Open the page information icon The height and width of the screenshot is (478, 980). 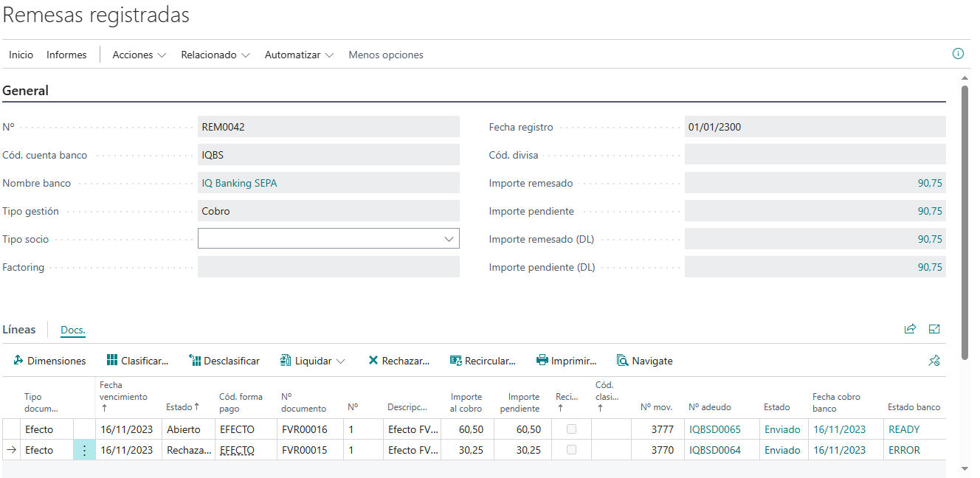pyautogui.click(x=958, y=54)
